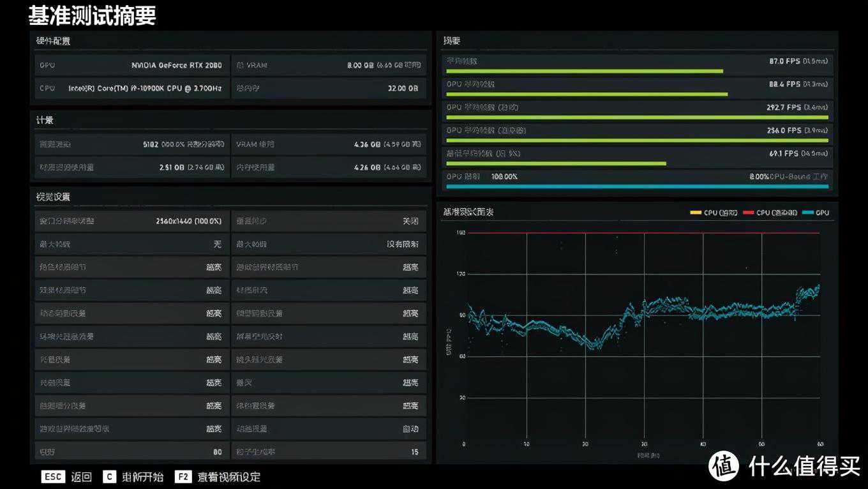This screenshot has height=489, width=868.
Task: Select the Intel Core CPU row
Action: 131,88
